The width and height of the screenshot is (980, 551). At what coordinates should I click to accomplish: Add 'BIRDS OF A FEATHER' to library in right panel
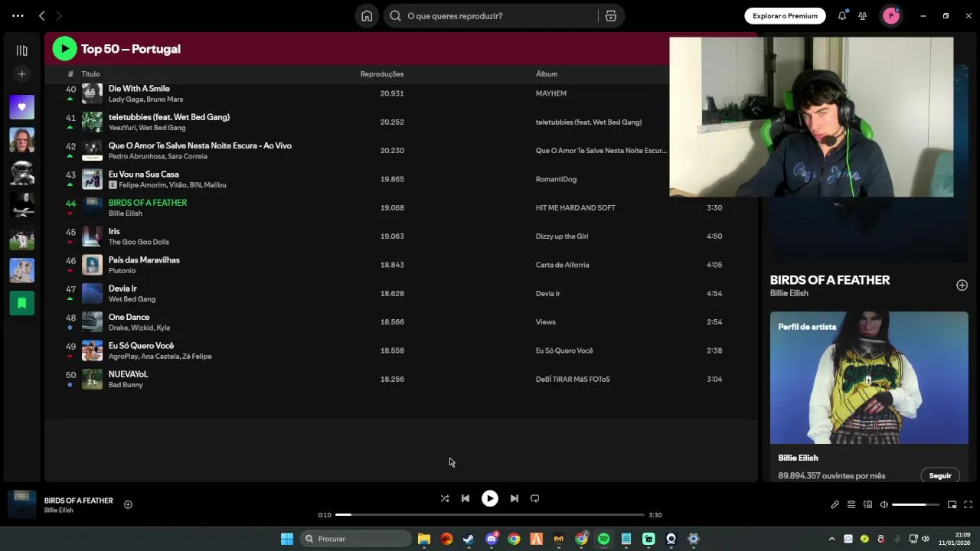coord(962,285)
